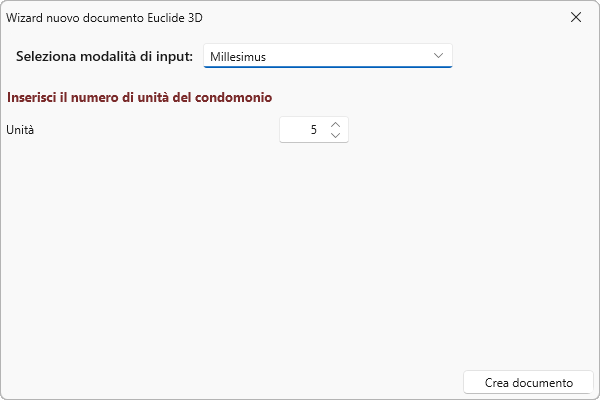This screenshot has height=400, width=600.
Task: Open the Millesimus input mode dropdown
Action: point(327,56)
